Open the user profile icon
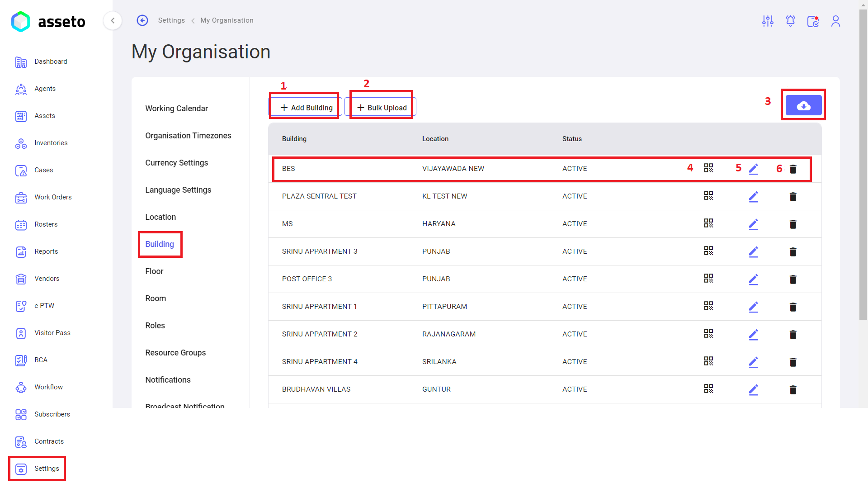This screenshot has width=868, height=483. pyautogui.click(x=835, y=21)
